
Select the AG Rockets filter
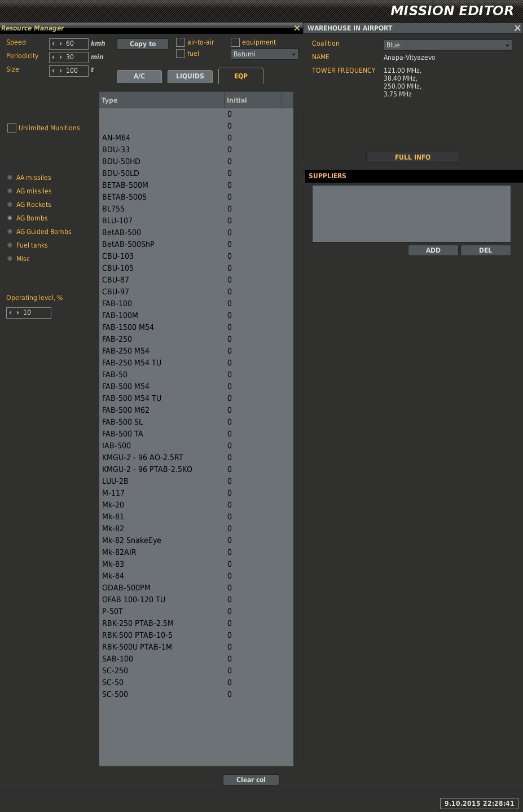[10, 205]
